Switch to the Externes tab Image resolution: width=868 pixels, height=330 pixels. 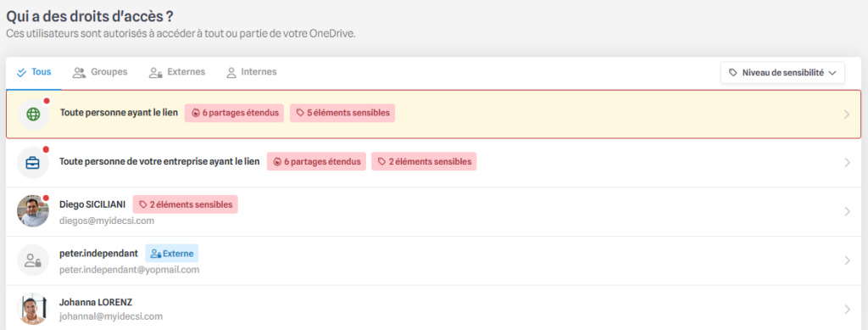(x=177, y=72)
